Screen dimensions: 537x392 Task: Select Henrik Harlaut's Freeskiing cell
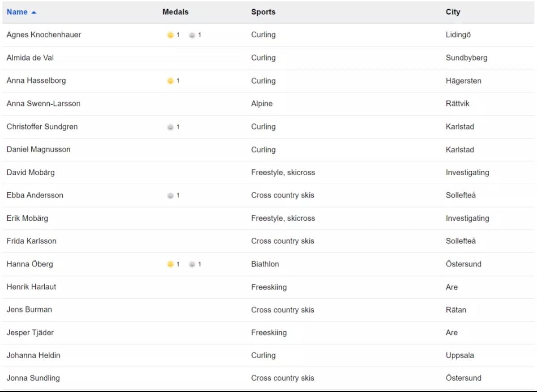coord(269,287)
